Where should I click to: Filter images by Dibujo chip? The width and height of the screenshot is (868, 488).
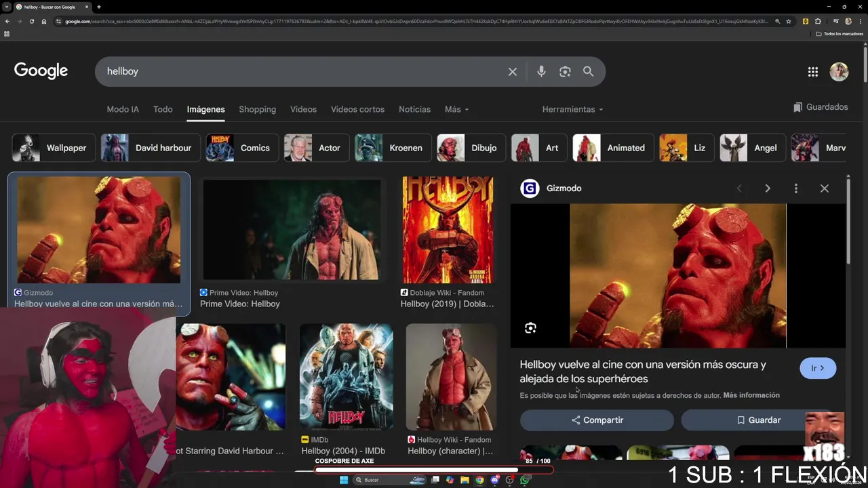[471, 148]
